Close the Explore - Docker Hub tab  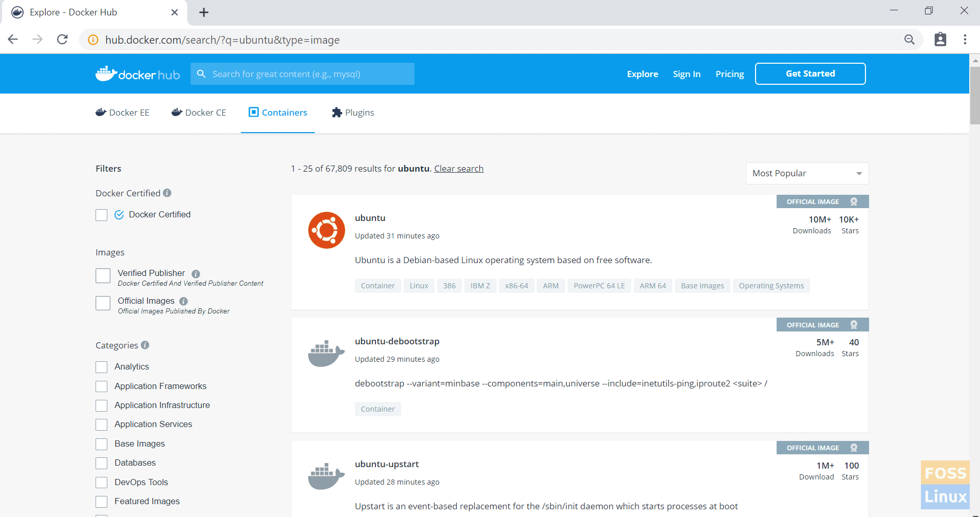click(x=175, y=12)
